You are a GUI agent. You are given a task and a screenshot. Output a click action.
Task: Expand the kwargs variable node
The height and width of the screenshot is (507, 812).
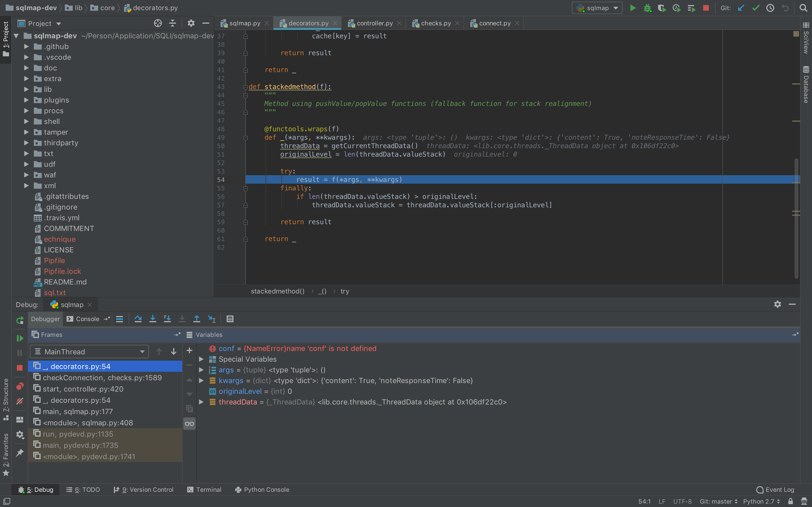point(201,381)
